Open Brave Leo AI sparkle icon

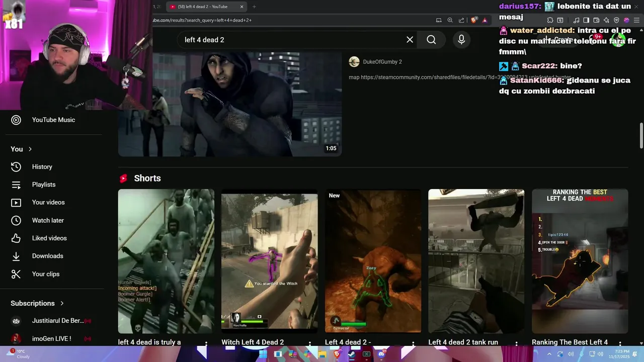pos(606,20)
